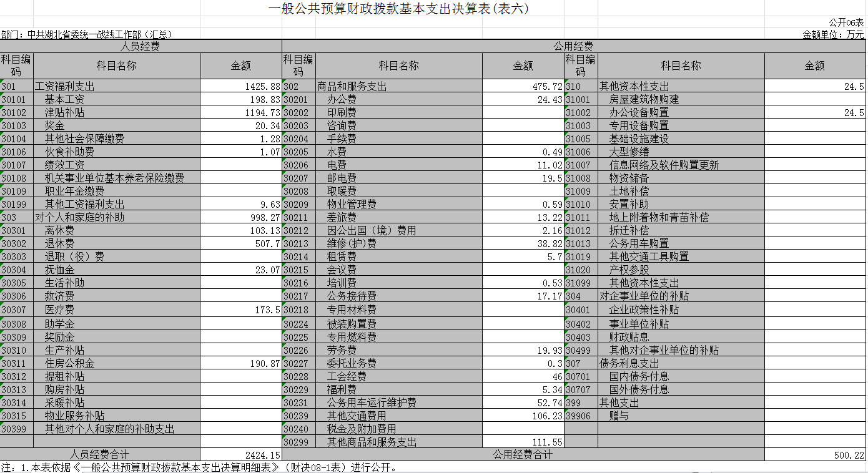Click the 其他资本性支出 cell with code 310
Screen dimensions: 868x473
click(x=681, y=86)
